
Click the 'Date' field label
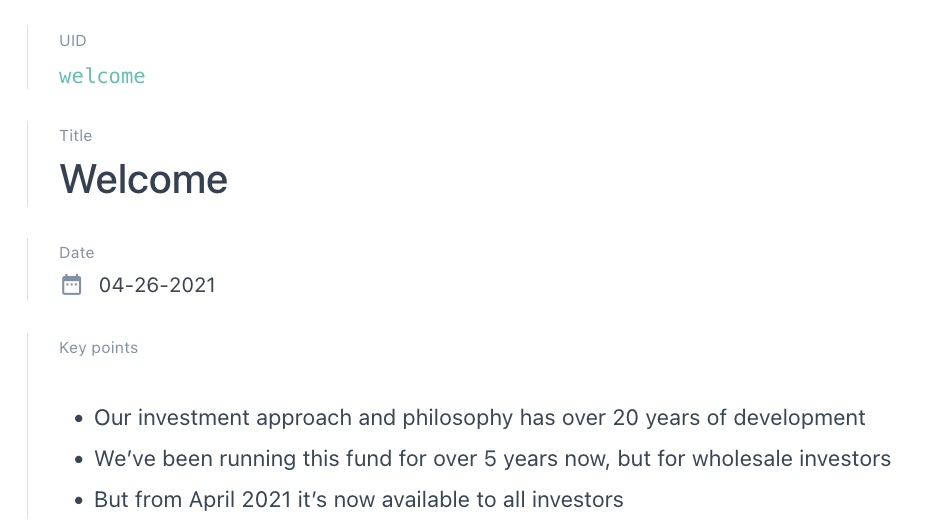(x=76, y=253)
